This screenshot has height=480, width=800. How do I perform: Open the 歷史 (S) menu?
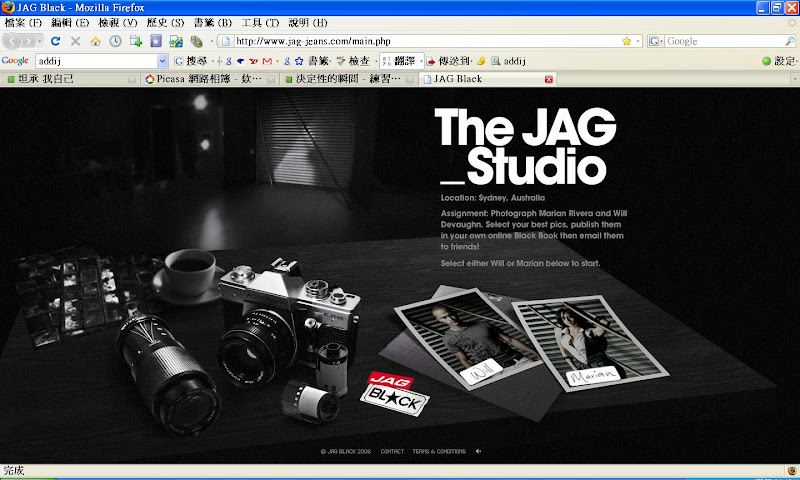165,22
